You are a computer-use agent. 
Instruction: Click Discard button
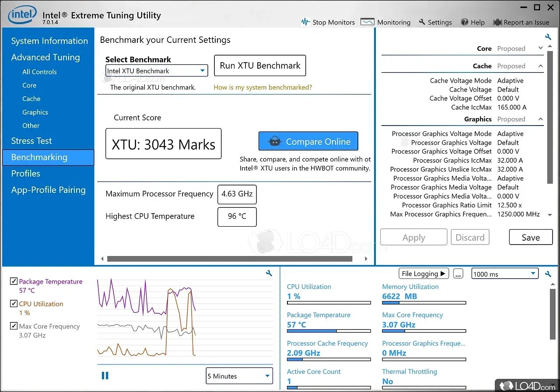point(470,237)
